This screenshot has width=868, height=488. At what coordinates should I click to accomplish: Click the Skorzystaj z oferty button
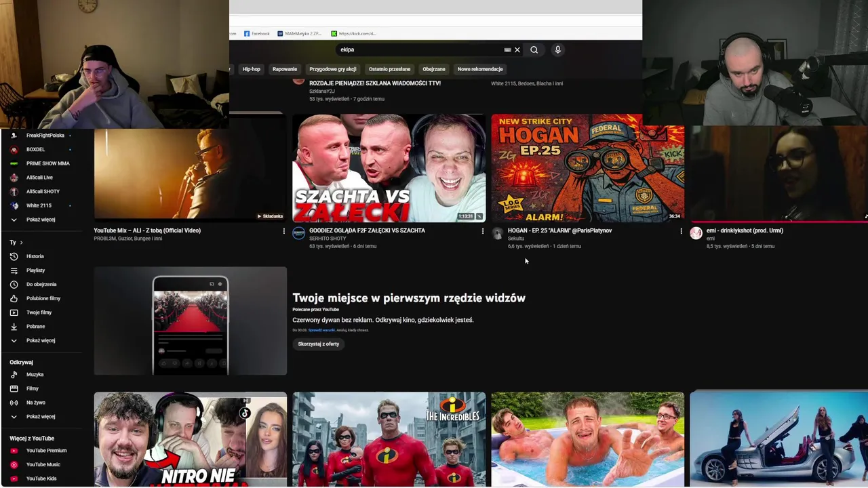tap(319, 344)
